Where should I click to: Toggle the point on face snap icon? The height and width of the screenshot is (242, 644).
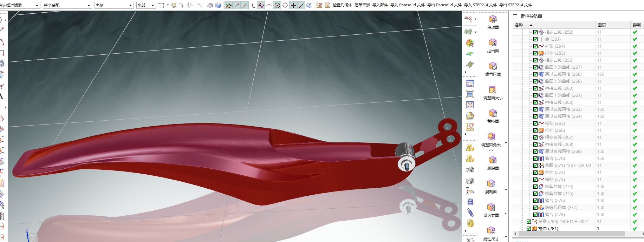pyautogui.click(x=309, y=5)
